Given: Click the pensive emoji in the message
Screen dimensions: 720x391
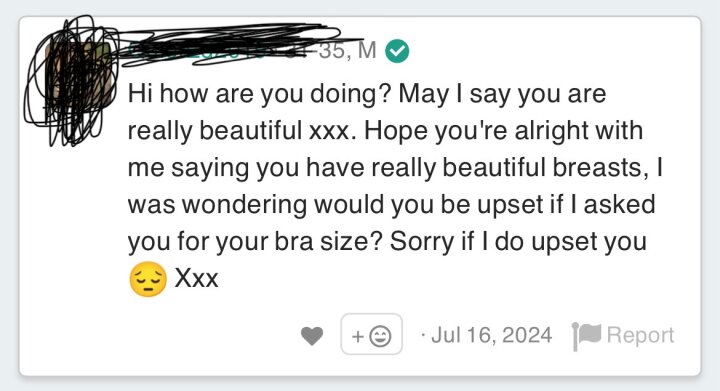Looking at the screenshot, I should coord(147,279).
